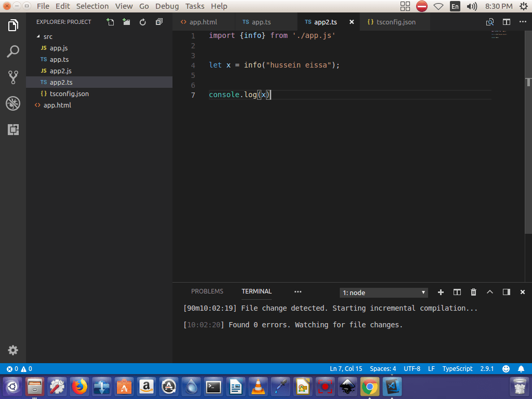Open the Source Control view
This screenshot has height=399, width=532.
pos(13,77)
